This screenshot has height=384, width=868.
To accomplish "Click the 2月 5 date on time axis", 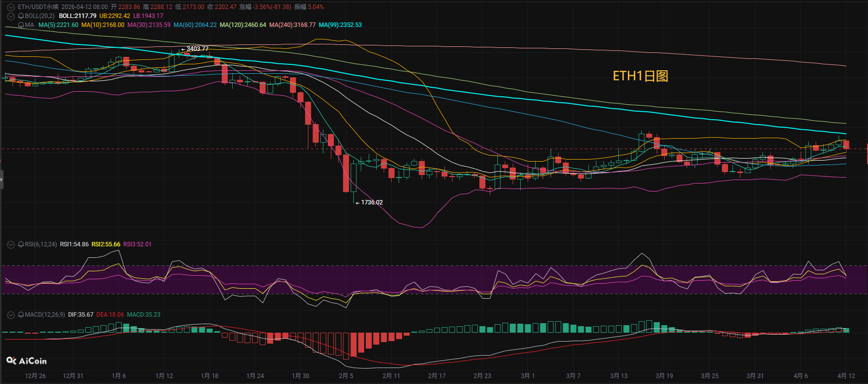I will coord(346,376).
